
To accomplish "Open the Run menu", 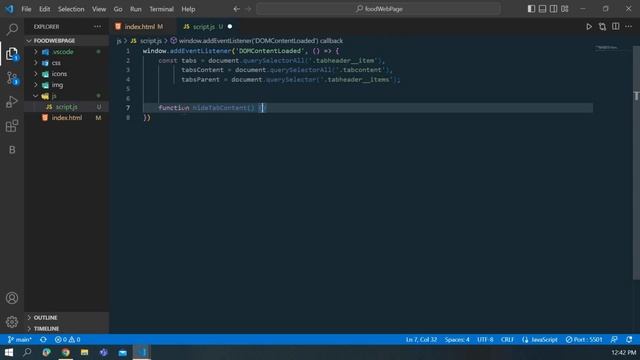I will (136, 9).
